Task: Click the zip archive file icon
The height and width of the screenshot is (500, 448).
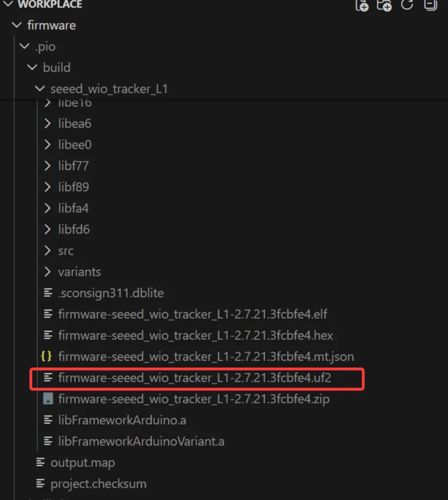Action: click(x=48, y=399)
